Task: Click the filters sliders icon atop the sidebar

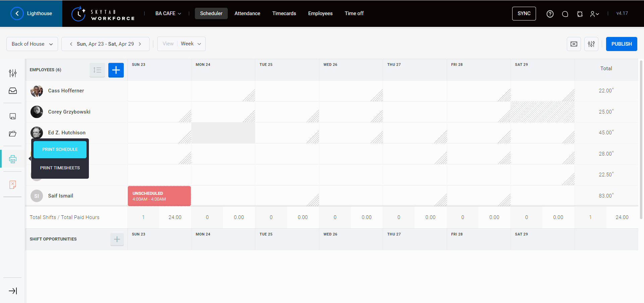Action: [x=13, y=73]
